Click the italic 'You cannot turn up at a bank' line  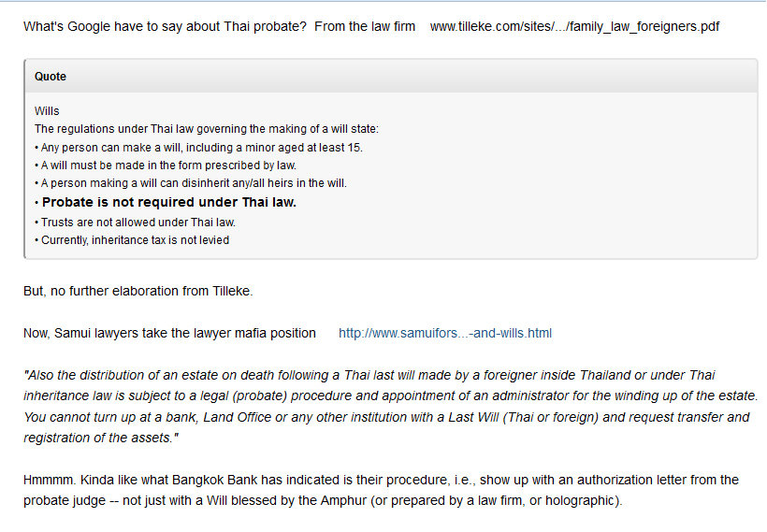386,418
